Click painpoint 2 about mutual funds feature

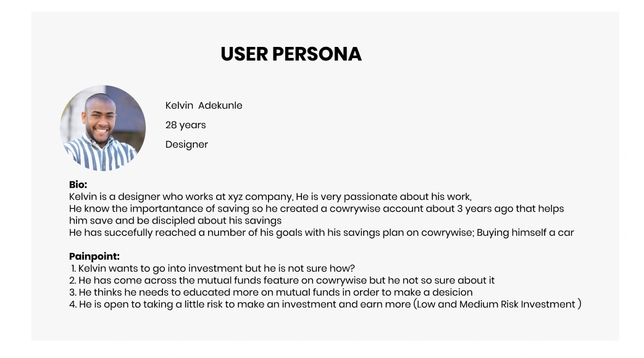(282, 280)
